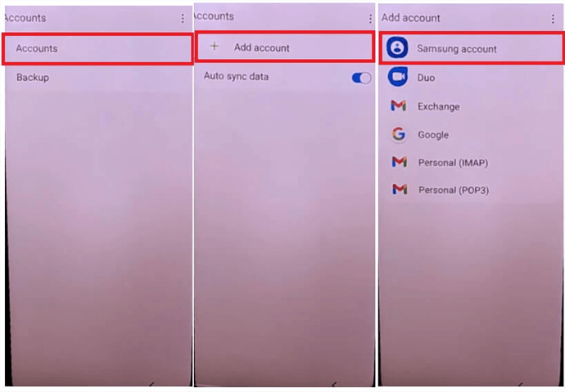This screenshot has height=392, width=565.
Task: Choose the Exchange label
Action: 439,106
